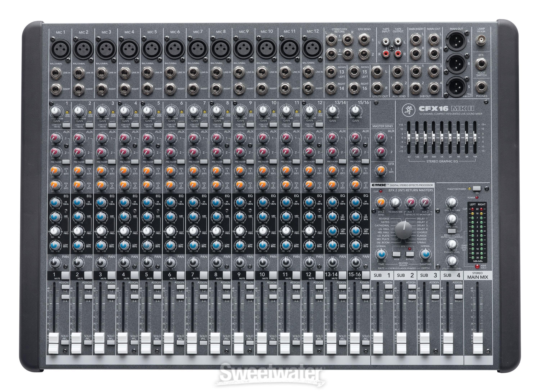The height and width of the screenshot is (392, 540).
Task: Click the Phones Level knob
Action: [x=452, y=244]
